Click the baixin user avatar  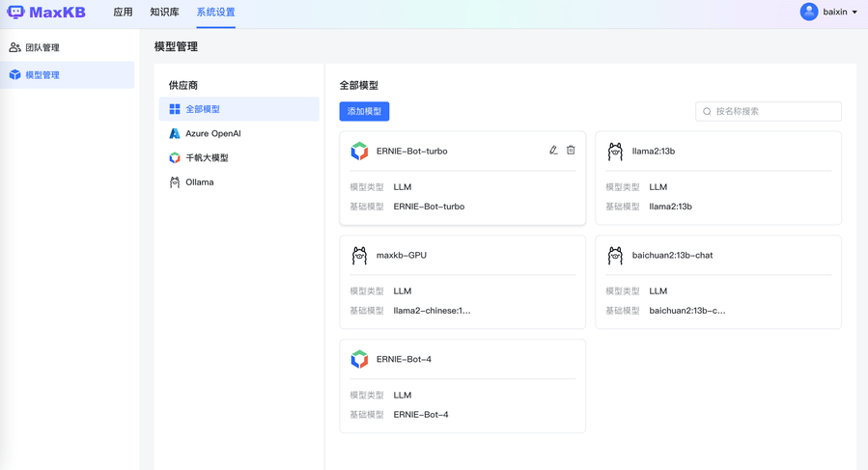pos(809,12)
